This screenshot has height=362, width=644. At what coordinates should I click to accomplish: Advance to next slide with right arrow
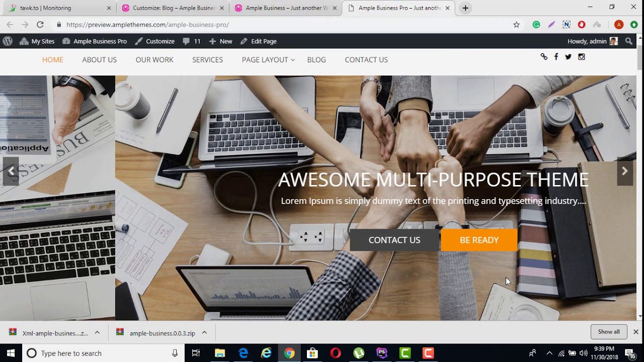click(625, 171)
